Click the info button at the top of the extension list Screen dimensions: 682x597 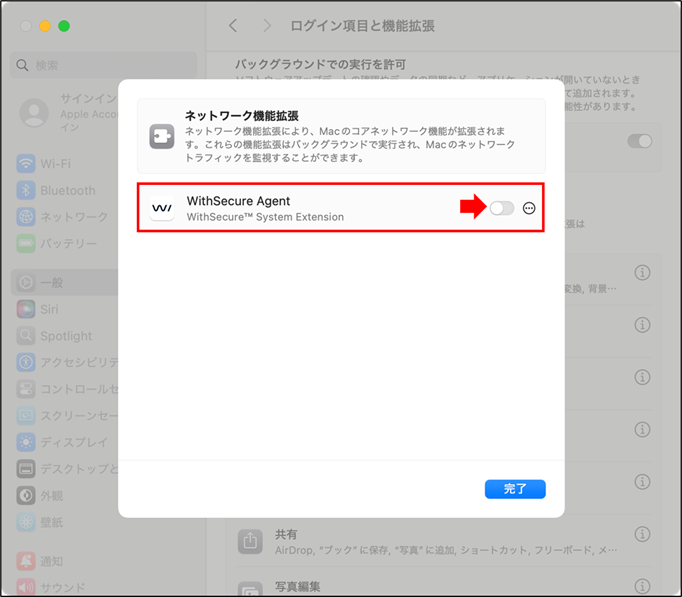click(643, 272)
